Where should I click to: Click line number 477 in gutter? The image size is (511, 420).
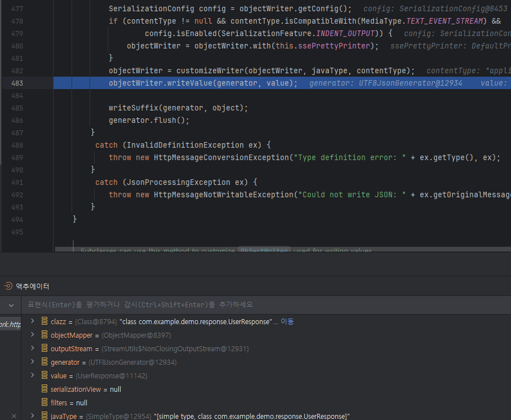tap(17, 9)
